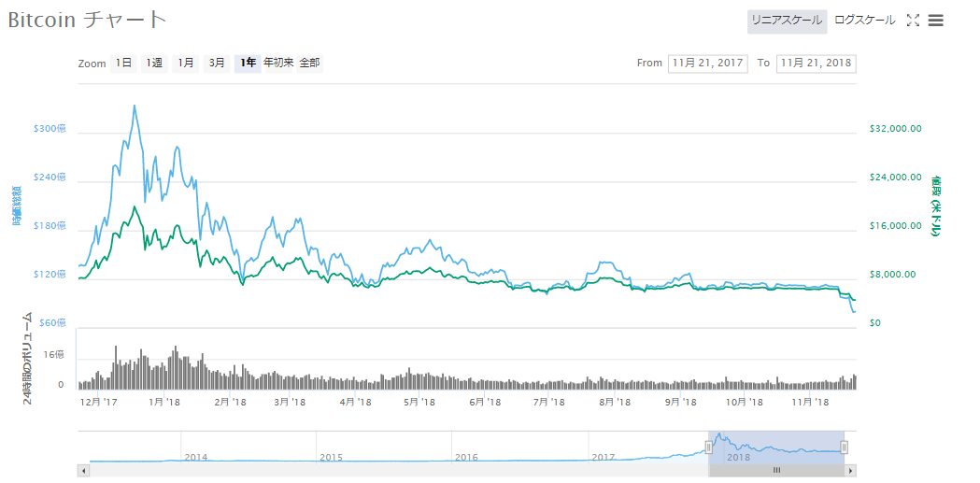Choose the 1月 zoom option
980x483 pixels.
(186, 64)
